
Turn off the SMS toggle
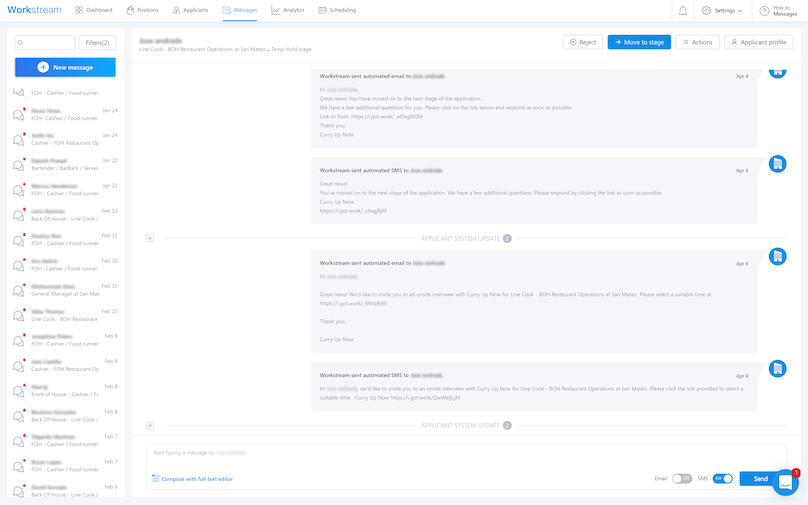tap(723, 479)
